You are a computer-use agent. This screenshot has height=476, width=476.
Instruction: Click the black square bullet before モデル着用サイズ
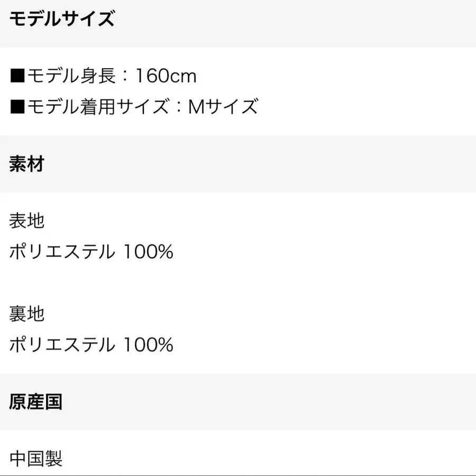point(17,106)
